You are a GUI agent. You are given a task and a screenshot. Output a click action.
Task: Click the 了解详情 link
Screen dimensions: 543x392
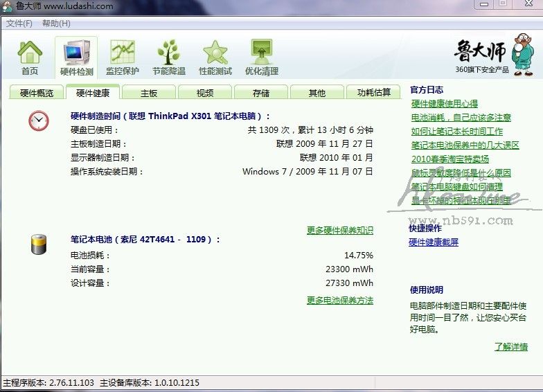pyautogui.click(x=511, y=346)
